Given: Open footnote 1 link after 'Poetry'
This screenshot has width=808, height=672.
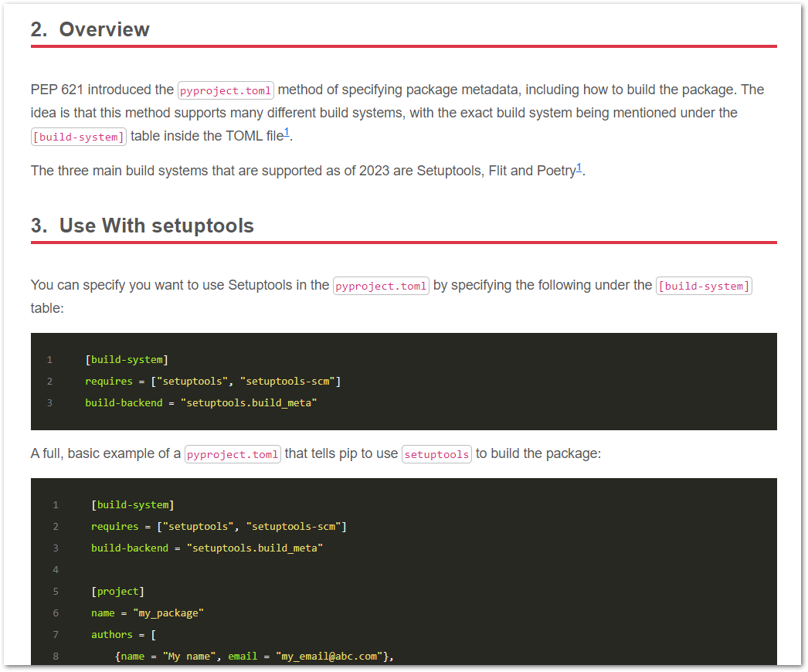Looking at the screenshot, I should 579,167.
